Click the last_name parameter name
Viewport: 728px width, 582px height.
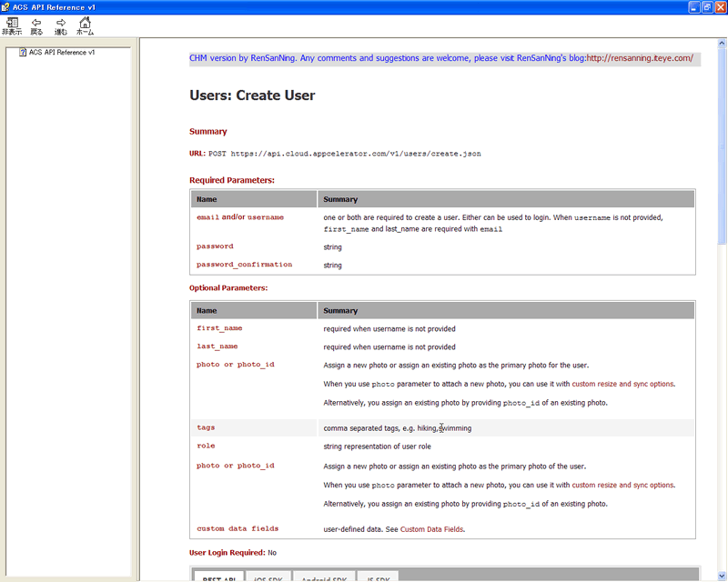point(217,346)
